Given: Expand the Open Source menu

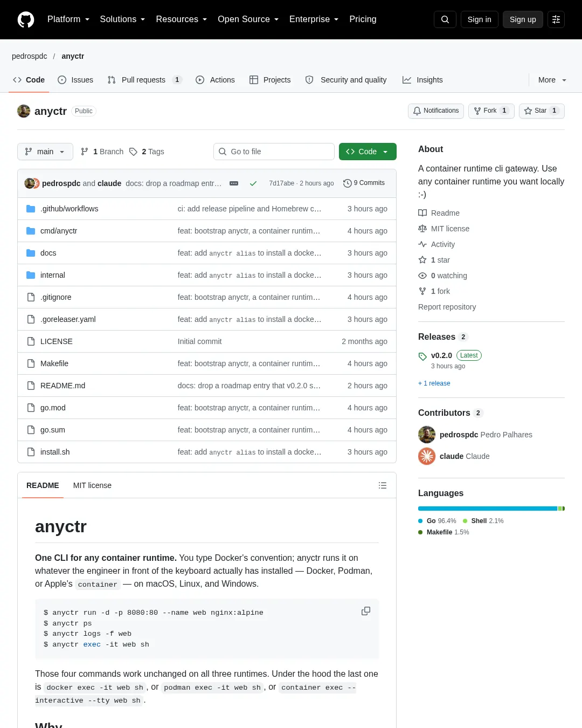Looking at the screenshot, I should click(x=248, y=19).
